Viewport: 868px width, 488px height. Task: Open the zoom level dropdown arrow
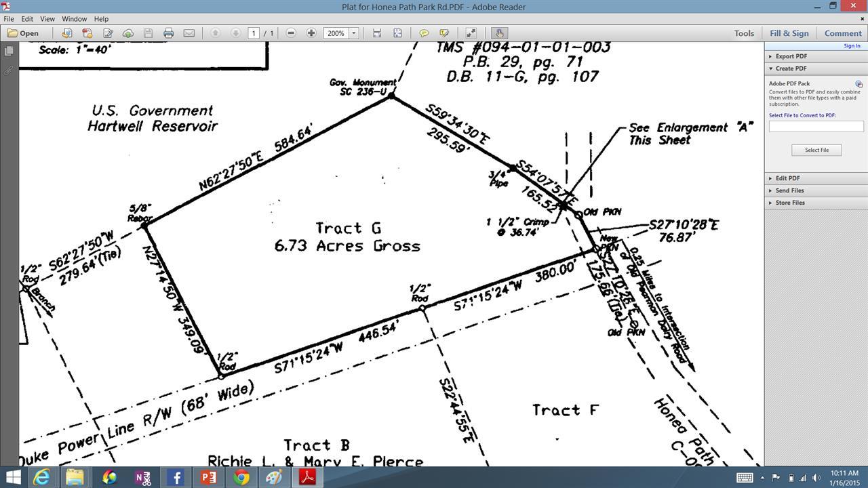coord(353,33)
